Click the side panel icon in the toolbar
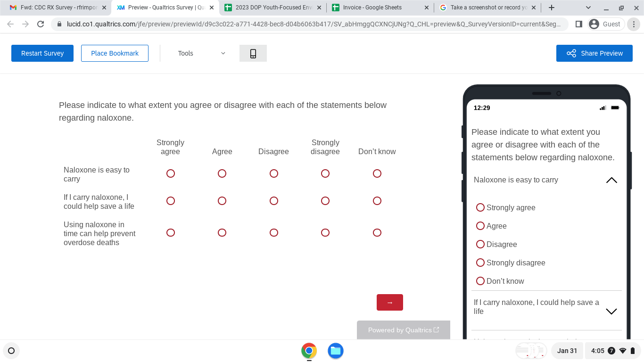 point(579,24)
